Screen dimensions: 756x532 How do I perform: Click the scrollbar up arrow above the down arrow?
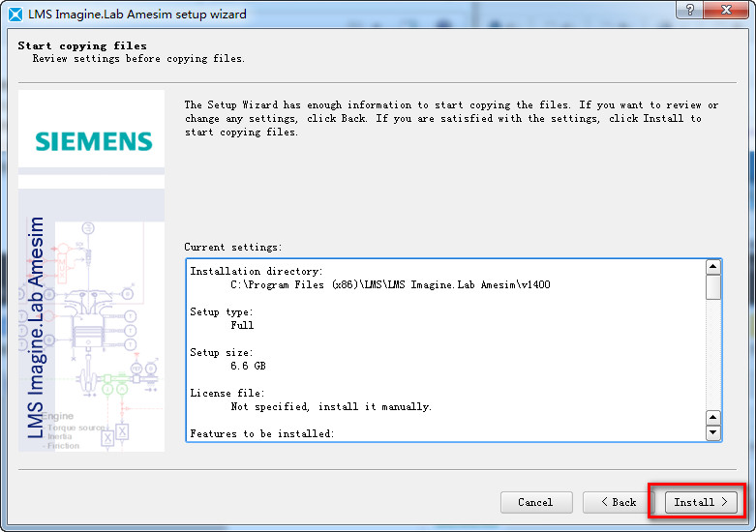(713, 417)
